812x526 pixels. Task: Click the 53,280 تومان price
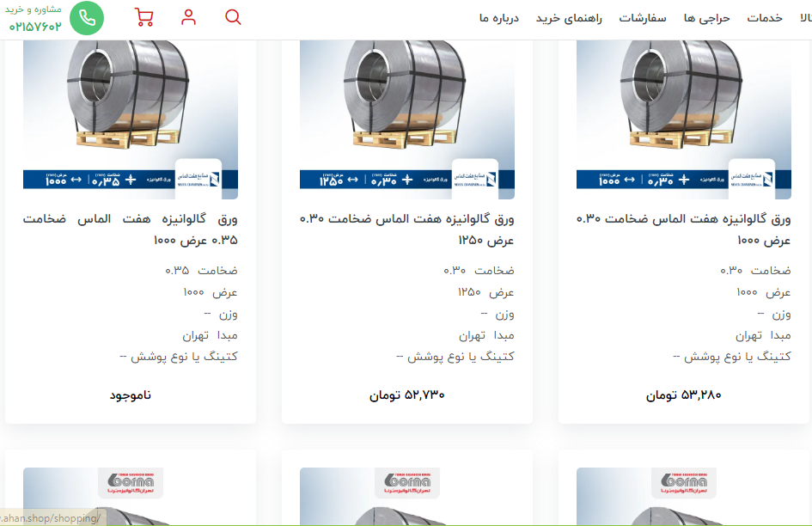684,395
